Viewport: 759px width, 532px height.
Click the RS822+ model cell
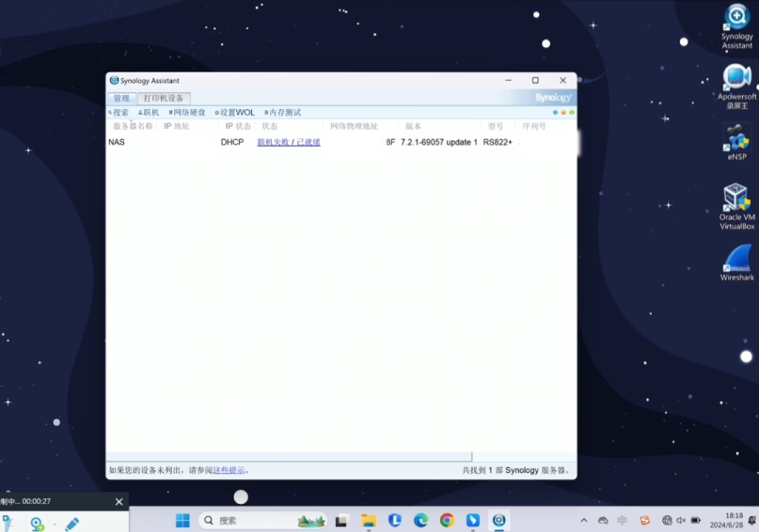point(498,142)
